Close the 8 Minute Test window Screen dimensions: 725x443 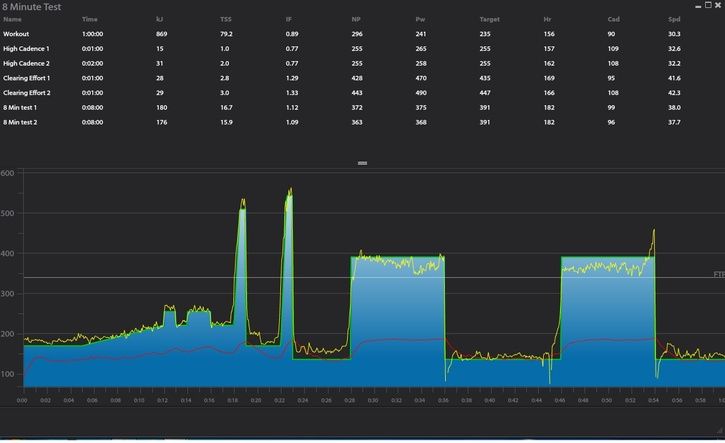[x=716, y=5]
